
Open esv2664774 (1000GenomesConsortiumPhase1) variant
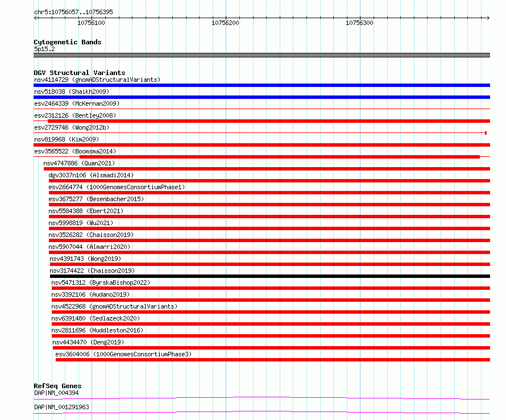[x=117, y=187]
